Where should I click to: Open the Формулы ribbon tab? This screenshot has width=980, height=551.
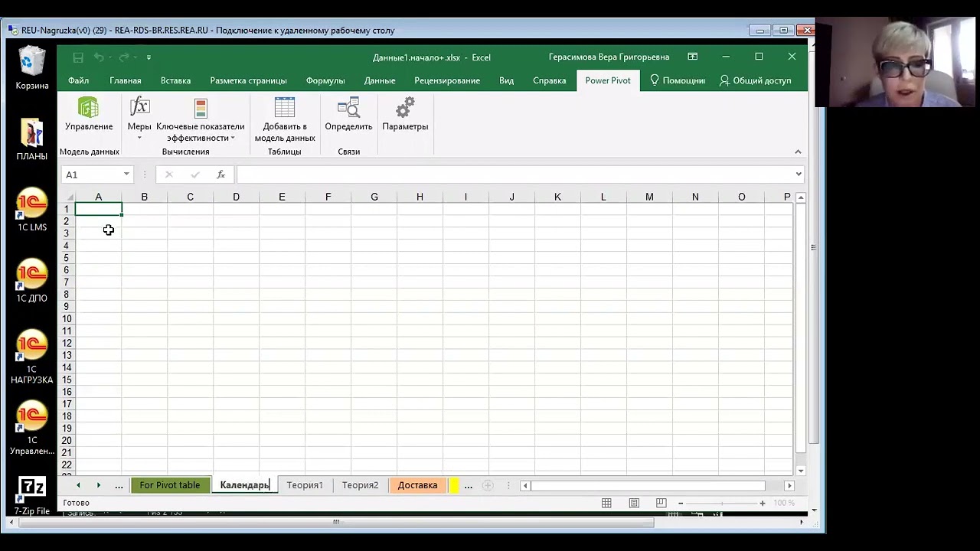pyautogui.click(x=325, y=80)
